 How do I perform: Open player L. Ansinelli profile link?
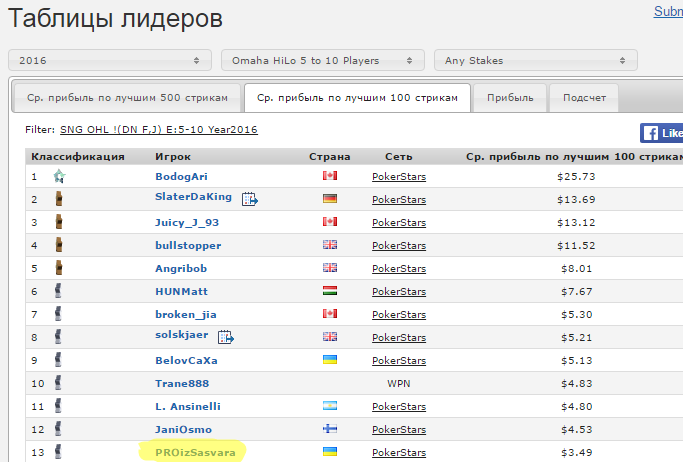pos(188,406)
